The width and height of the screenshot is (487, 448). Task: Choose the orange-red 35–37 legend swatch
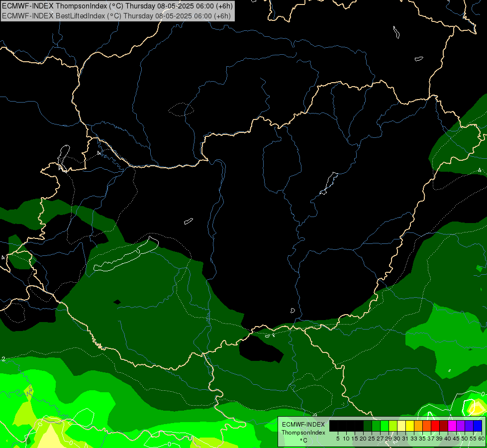pos(427,426)
